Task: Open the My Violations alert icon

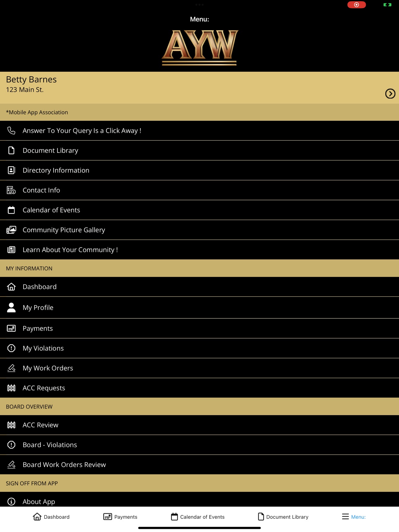Action: [x=11, y=348]
